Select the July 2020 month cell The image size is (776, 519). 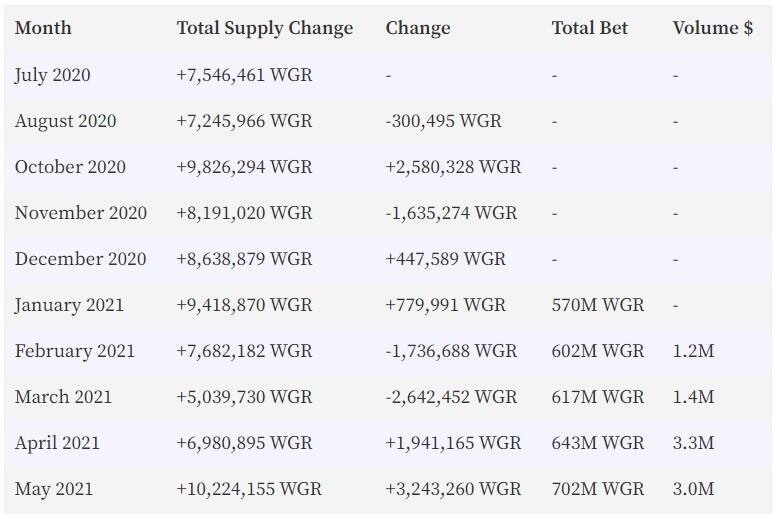[x=52, y=75]
